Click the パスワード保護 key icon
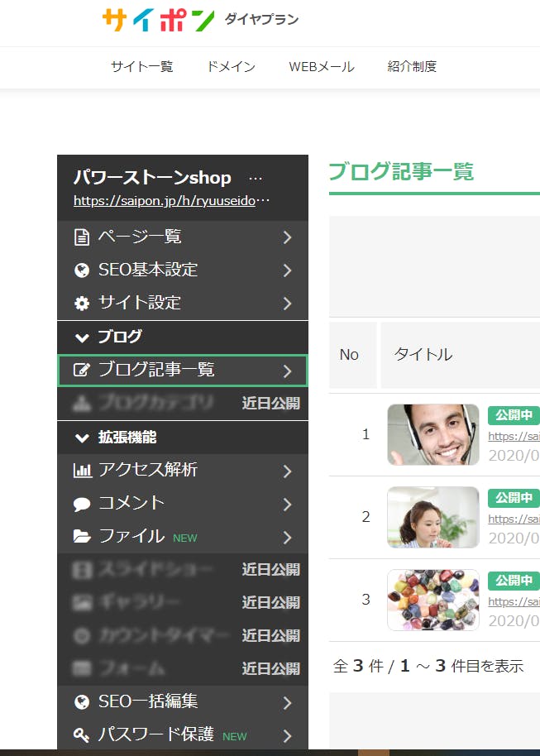The width and height of the screenshot is (540, 756). click(81, 735)
